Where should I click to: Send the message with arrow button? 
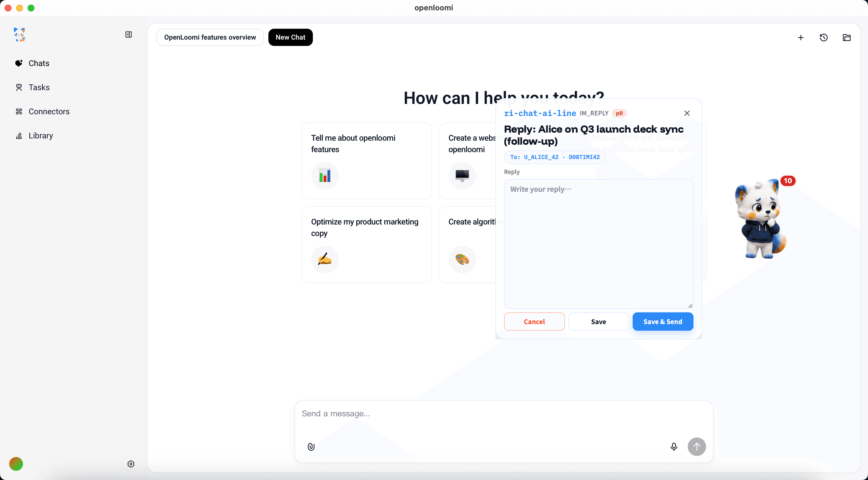tap(696, 447)
